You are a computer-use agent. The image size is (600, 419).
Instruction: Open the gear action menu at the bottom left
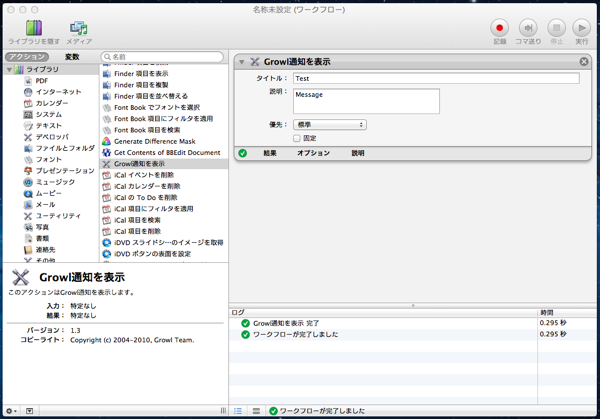pyautogui.click(x=11, y=411)
